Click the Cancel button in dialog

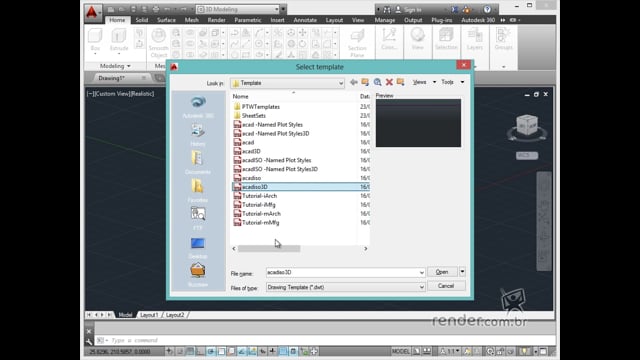click(446, 286)
